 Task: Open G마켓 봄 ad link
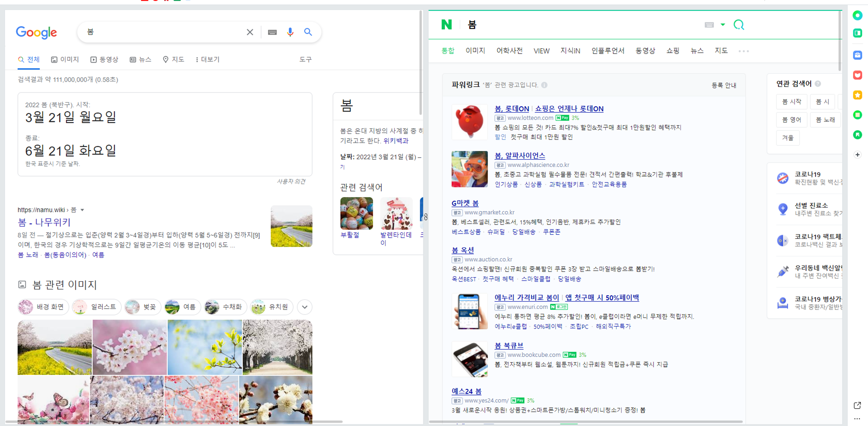point(465,203)
